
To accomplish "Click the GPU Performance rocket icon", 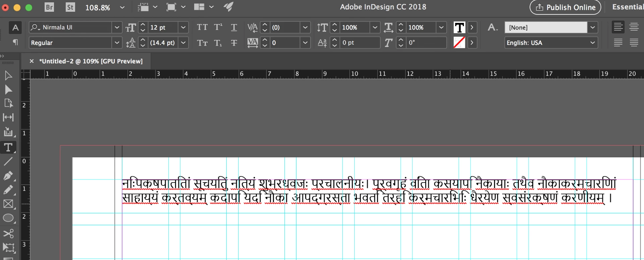I will 228,7.
